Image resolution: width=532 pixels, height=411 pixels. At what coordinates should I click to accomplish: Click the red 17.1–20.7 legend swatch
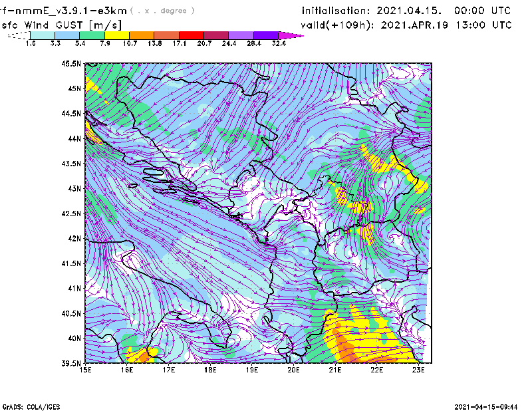[x=192, y=35]
